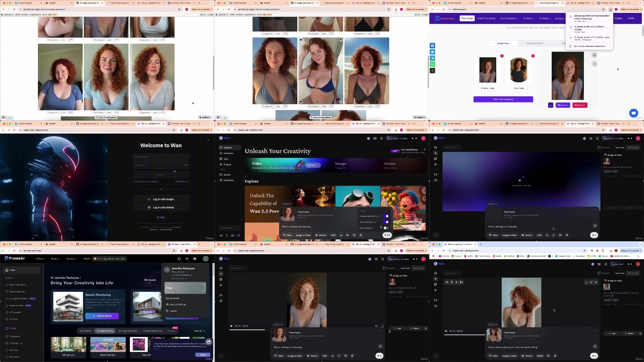Image resolution: width=644 pixels, height=362 pixels.
Task: Expand the Face Swappers dropdown menu
Action: tap(509, 18)
